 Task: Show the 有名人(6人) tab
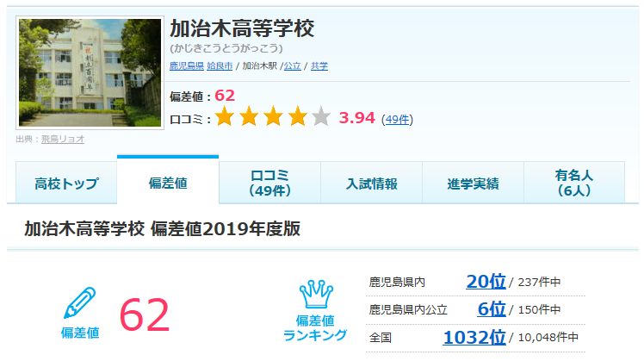pyautogui.click(x=574, y=183)
